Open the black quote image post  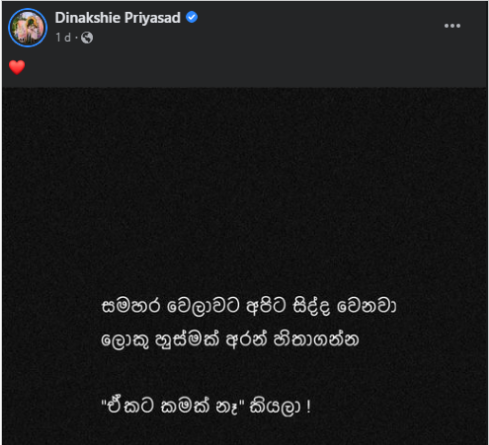pyautogui.click(x=245, y=266)
